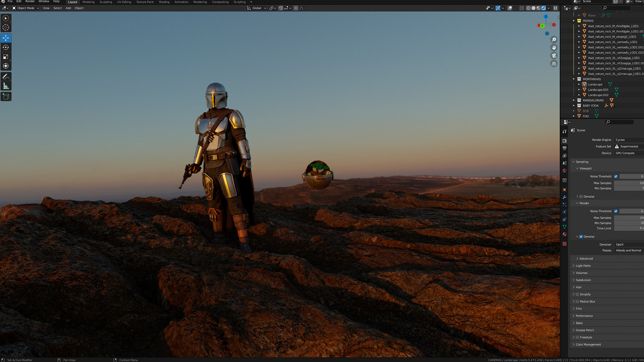
Task: Click the pan view hand icon
Action: point(554,48)
